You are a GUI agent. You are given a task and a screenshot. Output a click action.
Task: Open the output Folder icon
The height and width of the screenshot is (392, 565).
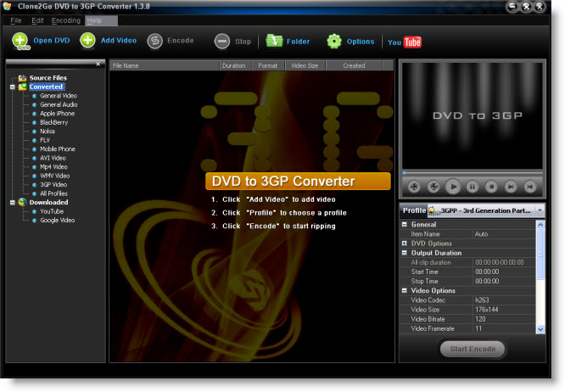275,41
